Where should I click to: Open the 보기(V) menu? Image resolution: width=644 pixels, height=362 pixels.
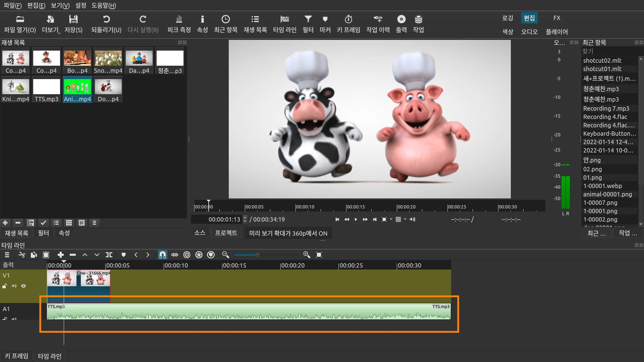(x=60, y=5)
